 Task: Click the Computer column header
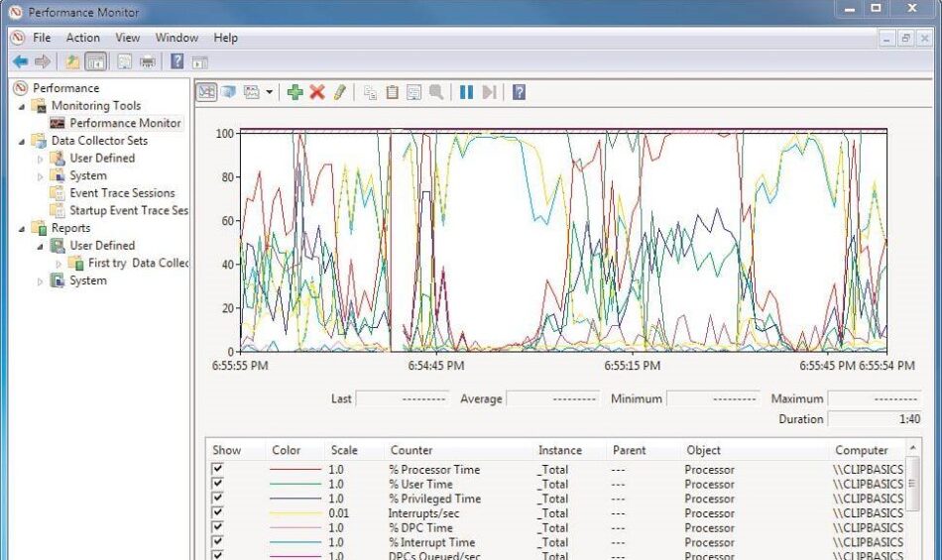[861, 450]
